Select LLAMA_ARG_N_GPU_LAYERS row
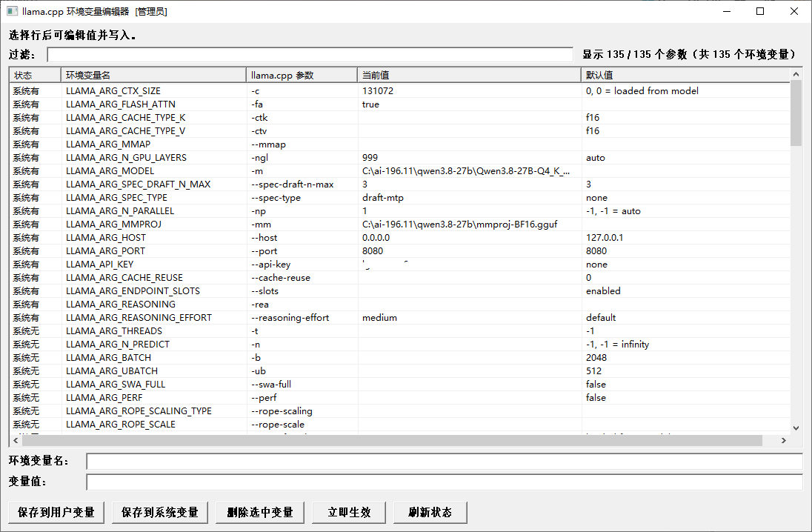Screen dimensions: 812x532 click(400, 158)
